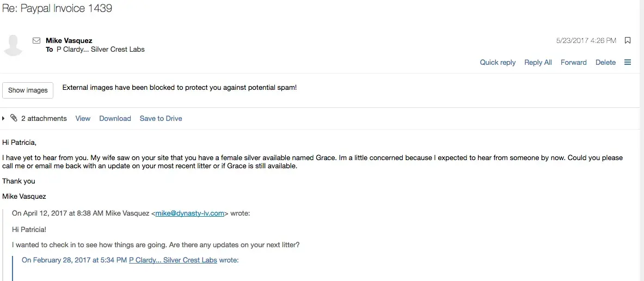Delete this email message
Viewport: 644px width, 281px height.
(605, 62)
